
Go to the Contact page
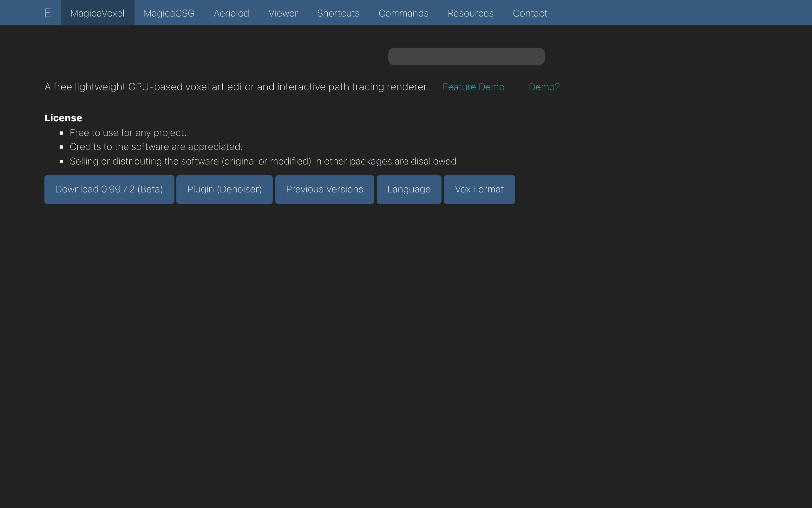(530, 13)
